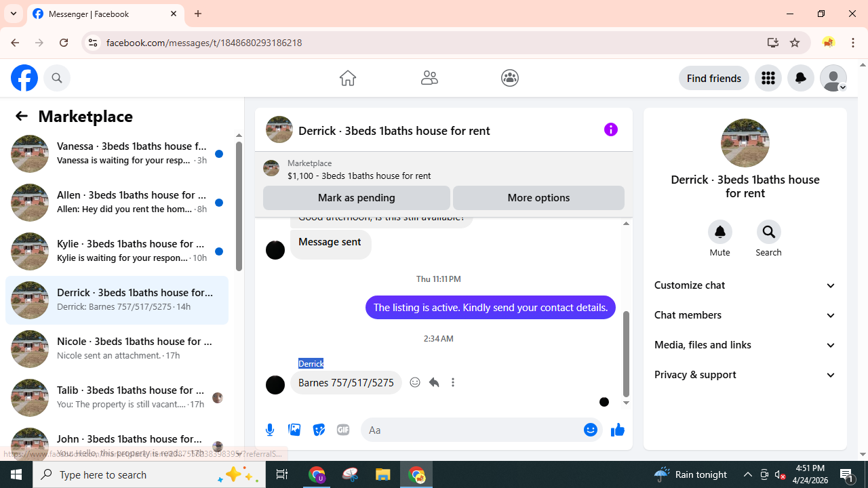This screenshot has width=868, height=488.
Task: Click the Facebook search magnifier icon
Action: 57,78
